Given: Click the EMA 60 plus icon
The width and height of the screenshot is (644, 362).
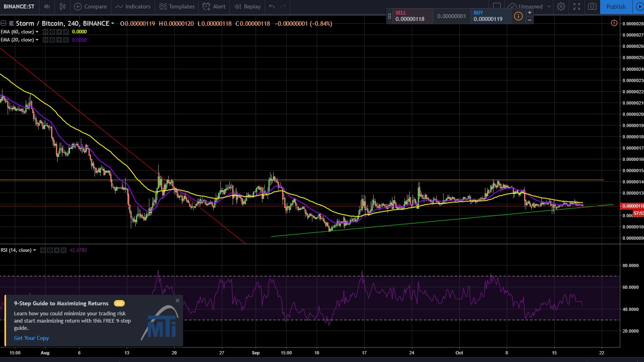Looking at the screenshot, I should point(59,32).
